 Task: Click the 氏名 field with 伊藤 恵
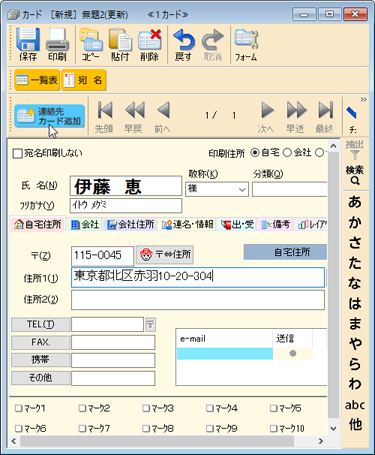pos(126,186)
